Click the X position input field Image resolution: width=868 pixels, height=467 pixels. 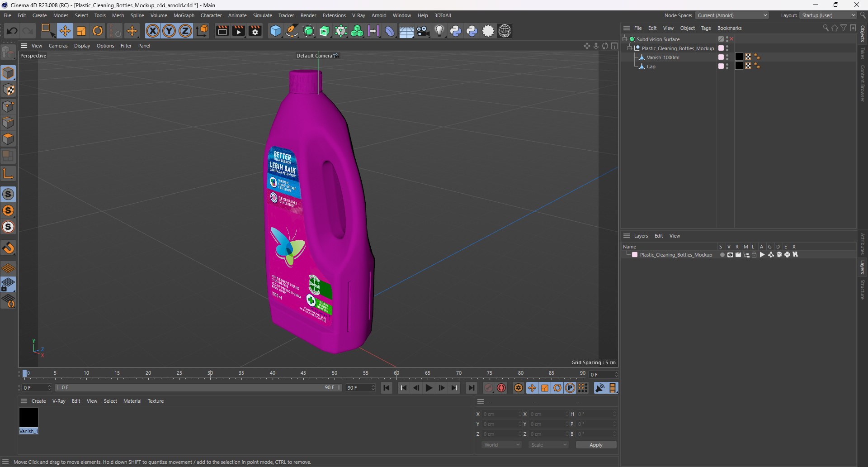pyautogui.click(x=501, y=414)
